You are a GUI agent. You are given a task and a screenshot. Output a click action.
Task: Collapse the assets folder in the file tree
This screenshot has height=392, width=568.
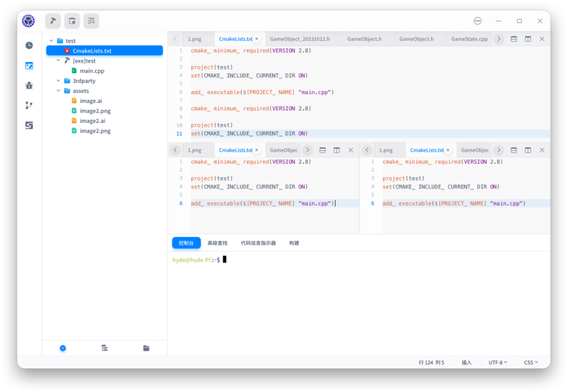[x=58, y=90]
